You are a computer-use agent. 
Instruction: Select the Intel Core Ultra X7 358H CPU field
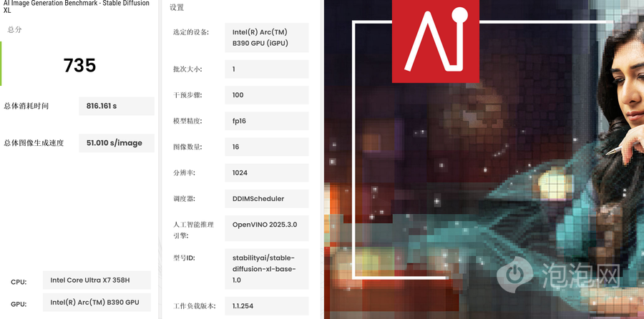click(97, 281)
